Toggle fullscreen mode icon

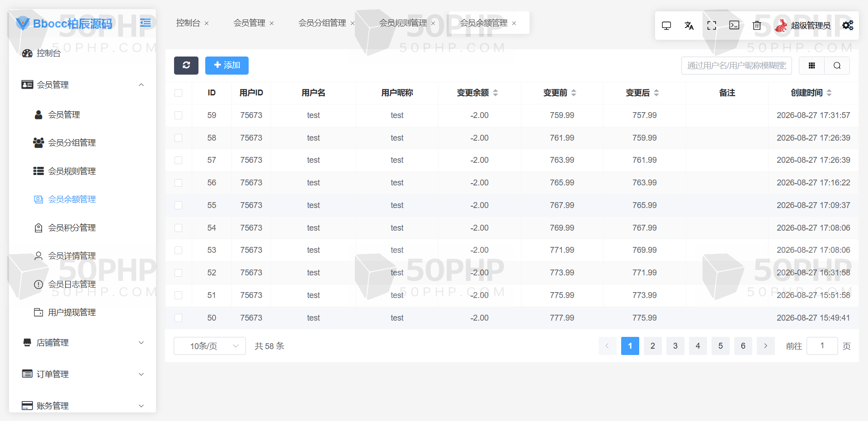coord(712,26)
